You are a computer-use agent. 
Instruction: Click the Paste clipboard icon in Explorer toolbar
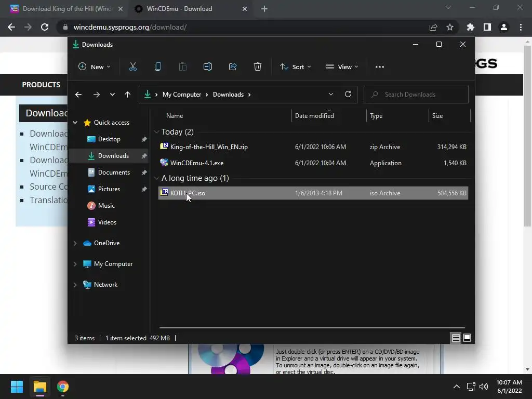point(182,67)
